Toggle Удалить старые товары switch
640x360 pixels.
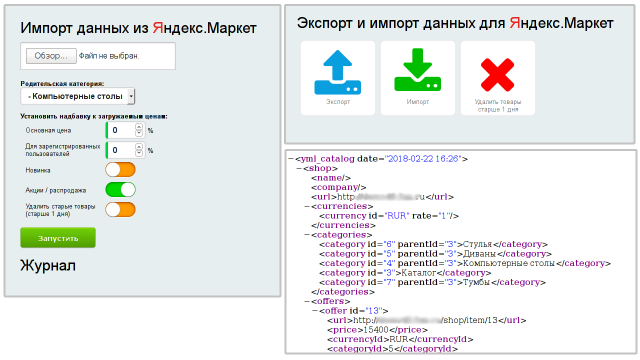click(x=120, y=210)
